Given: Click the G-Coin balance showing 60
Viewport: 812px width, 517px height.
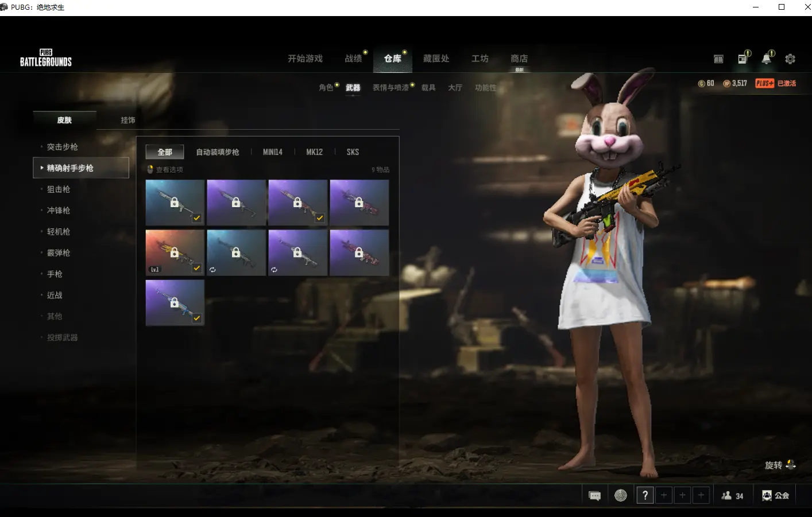Looking at the screenshot, I should (x=706, y=83).
